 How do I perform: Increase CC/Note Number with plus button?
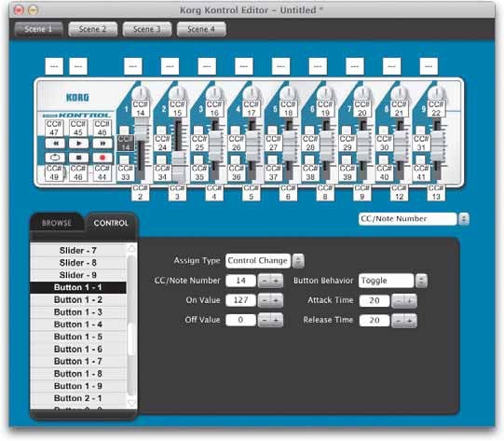pyautogui.click(x=277, y=281)
